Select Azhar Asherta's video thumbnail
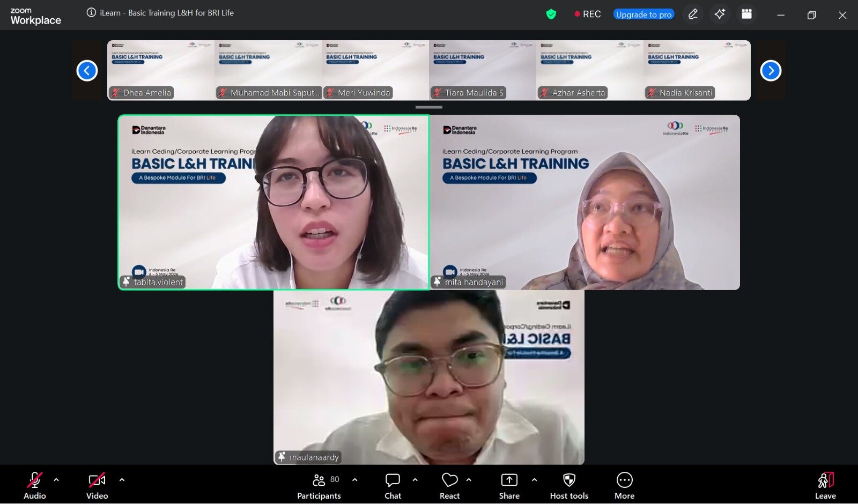 [x=590, y=70]
